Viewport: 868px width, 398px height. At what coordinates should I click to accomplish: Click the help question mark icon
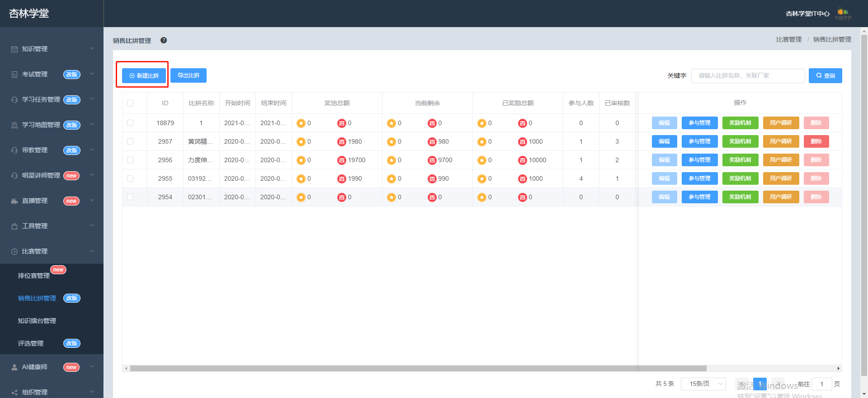tap(164, 40)
